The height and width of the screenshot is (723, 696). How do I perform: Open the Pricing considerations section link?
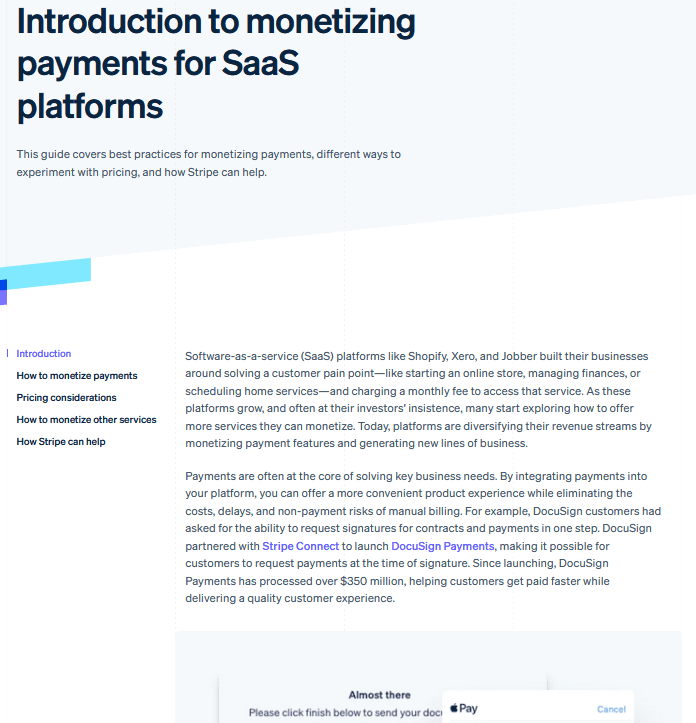tap(66, 398)
